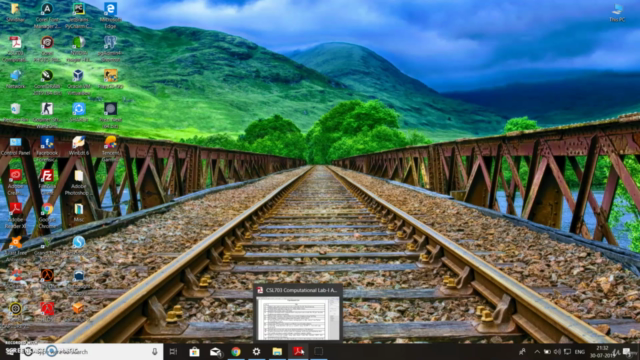The image size is (640, 360).
Task: Activate the search box microphone icon
Action: click(155, 351)
